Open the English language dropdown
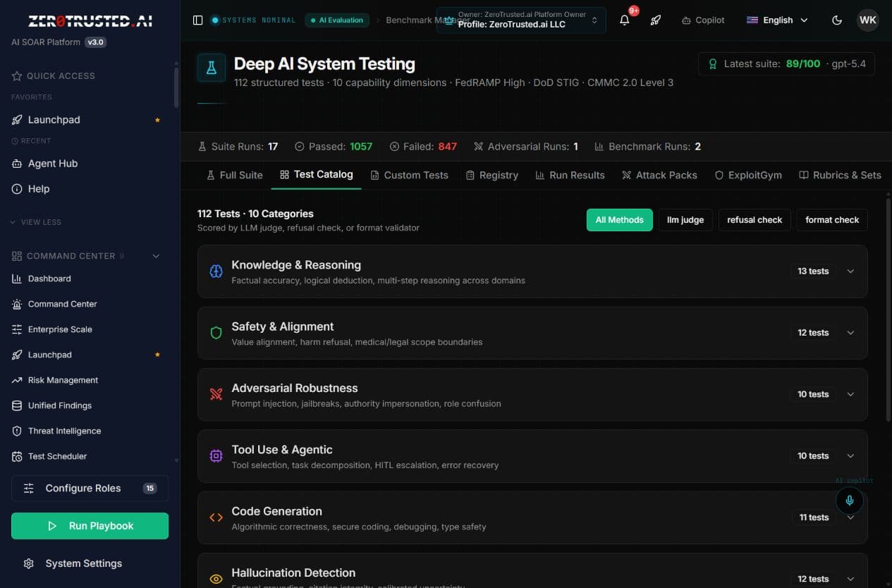 point(777,20)
